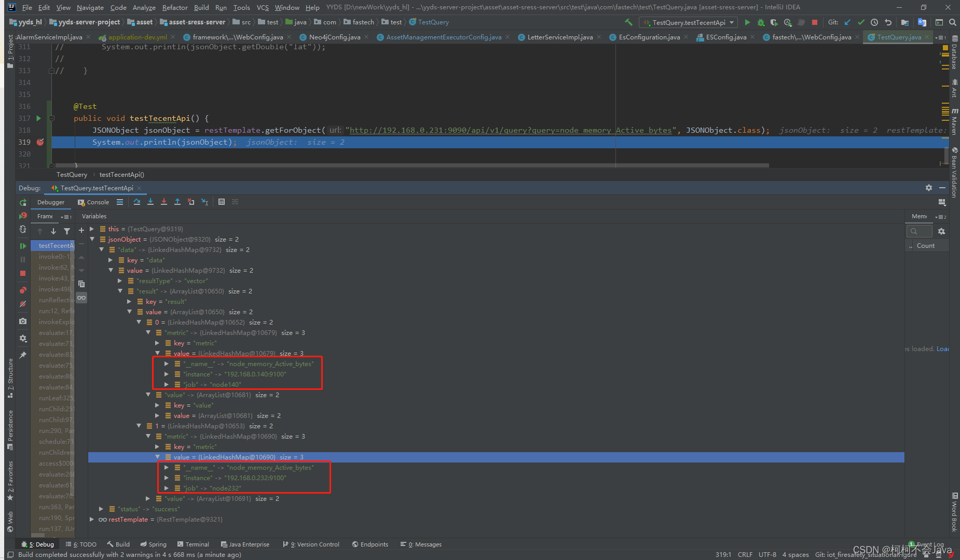Click the green Run button in the top toolbar
This screenshot has height=560, width=960.
tap(747, 22)
